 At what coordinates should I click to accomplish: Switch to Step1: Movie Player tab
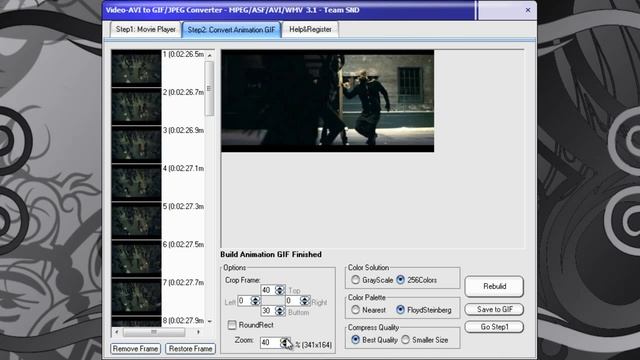(145, 29)
